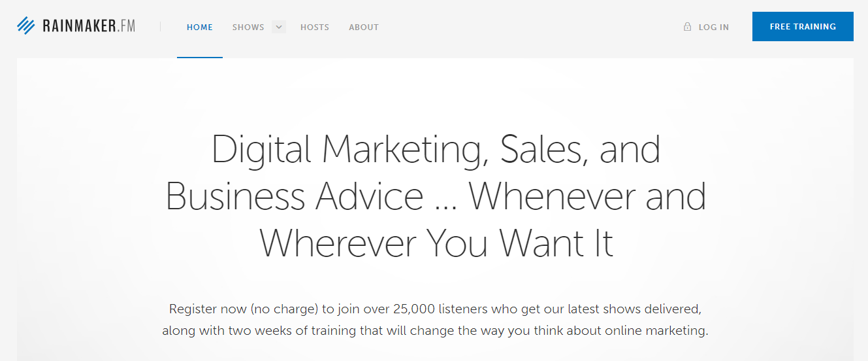Click the LOG IN link text

[714, 27]
